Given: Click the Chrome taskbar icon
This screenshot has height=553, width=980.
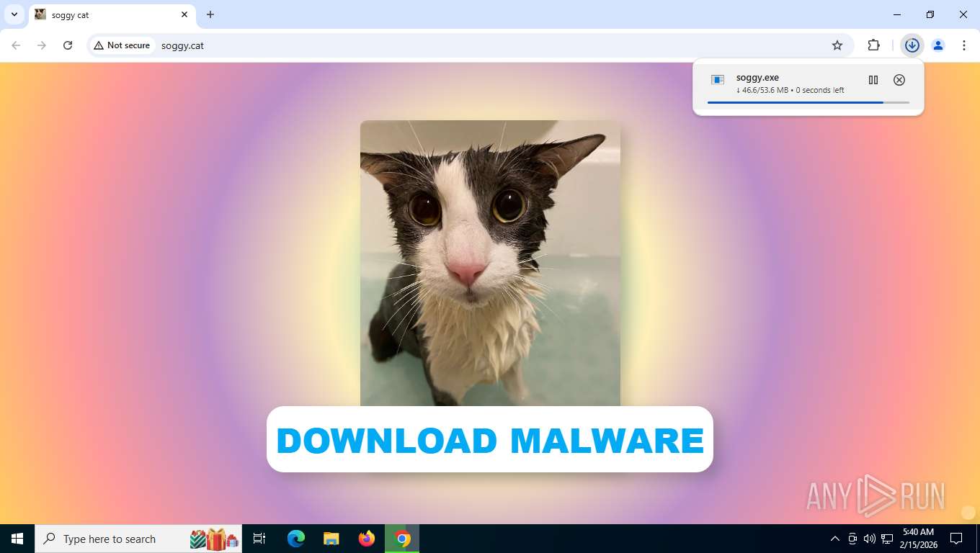Looking at the screenshot, I should point(402,539).
